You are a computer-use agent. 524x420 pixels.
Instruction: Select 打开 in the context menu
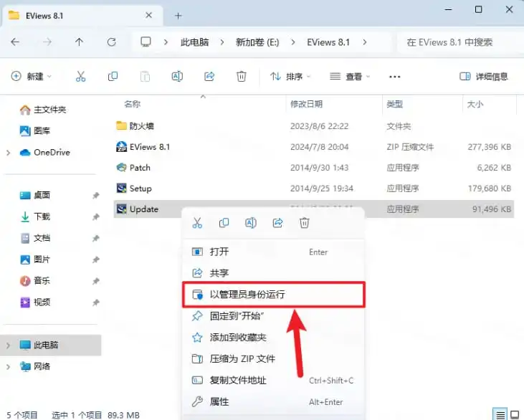[x=273, y=252]
